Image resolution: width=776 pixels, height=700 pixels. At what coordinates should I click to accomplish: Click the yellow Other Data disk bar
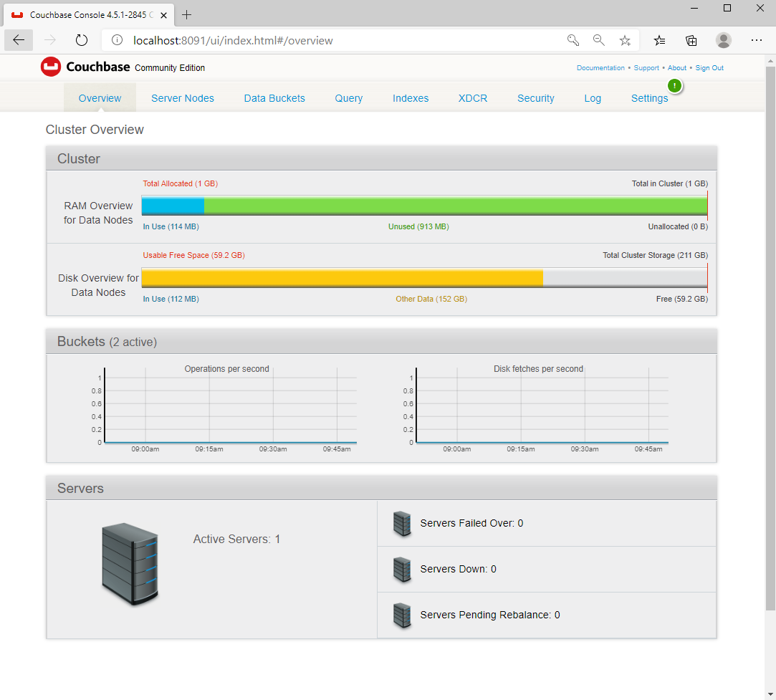tap(342, 277)
